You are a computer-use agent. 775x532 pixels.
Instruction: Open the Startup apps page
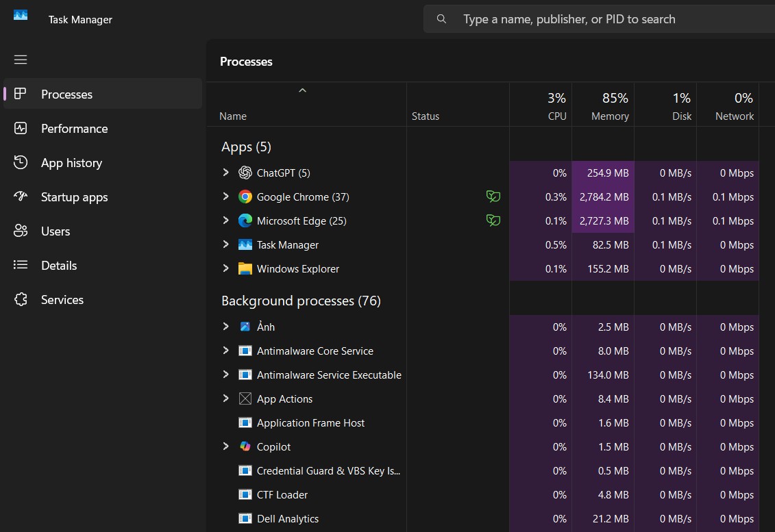point(74,197)
